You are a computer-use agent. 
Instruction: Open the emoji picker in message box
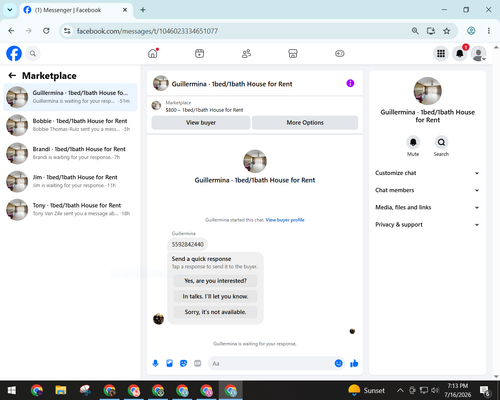338,363
